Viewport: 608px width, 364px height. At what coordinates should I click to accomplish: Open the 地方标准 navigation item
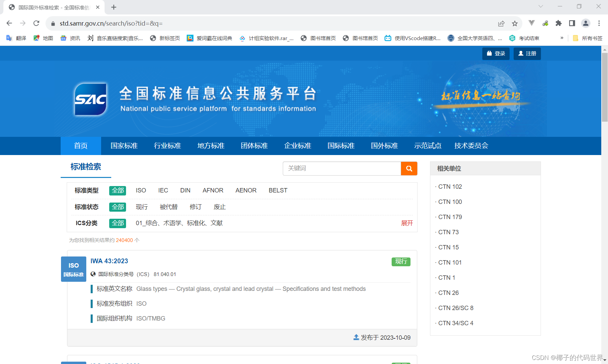click(x=211, y=146)
